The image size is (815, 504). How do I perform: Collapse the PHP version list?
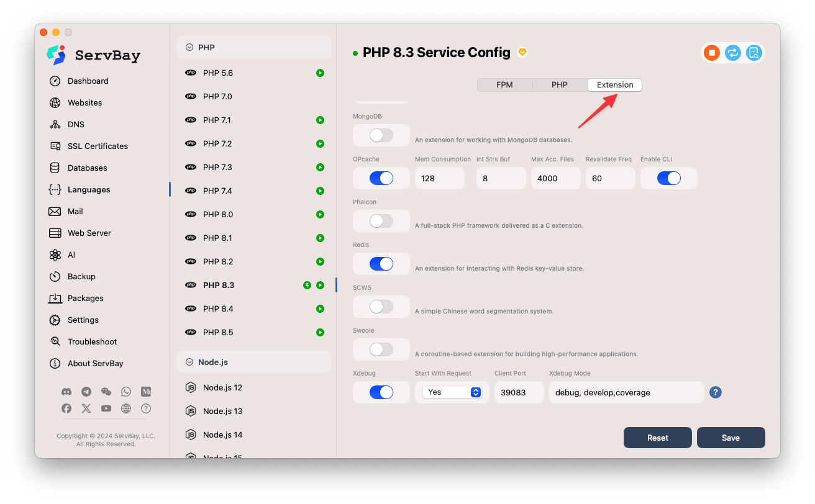tap(188, 47)
